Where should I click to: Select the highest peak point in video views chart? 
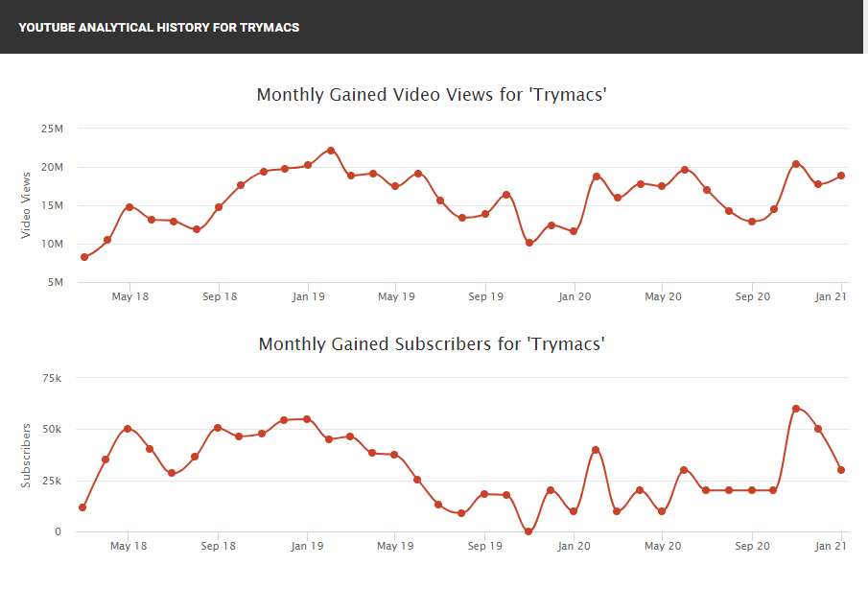coord(330,151)
